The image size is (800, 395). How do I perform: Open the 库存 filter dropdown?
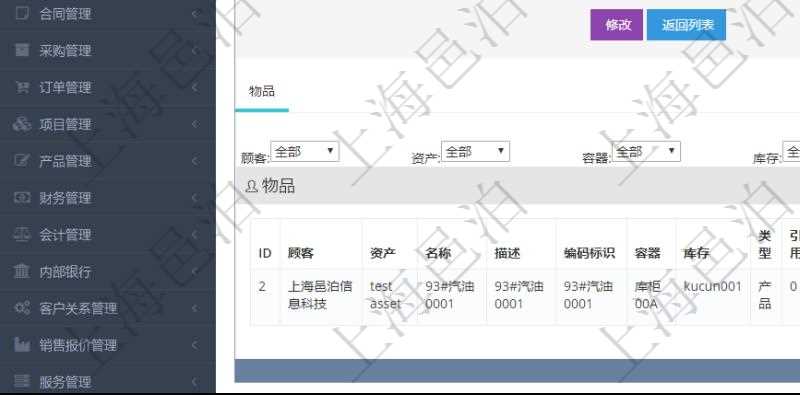click(x=791, y=152)
